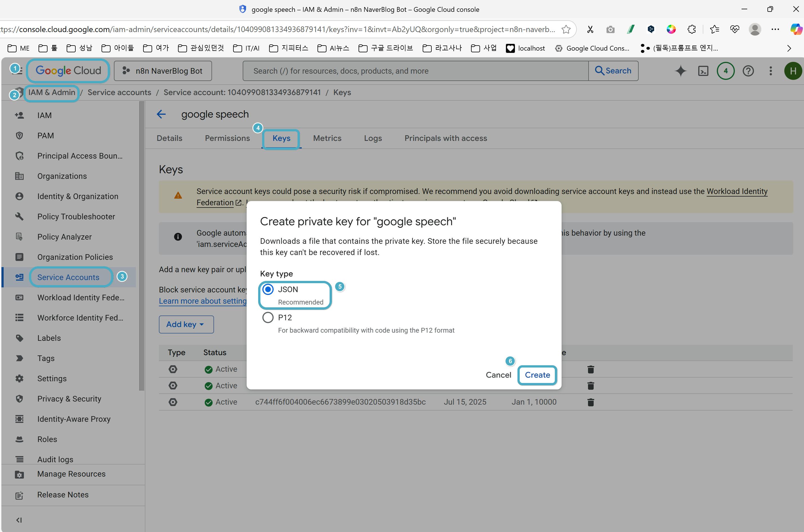
Task: Open the Gemini AI assistant sparkle icon
Action: tap(680, 71)
